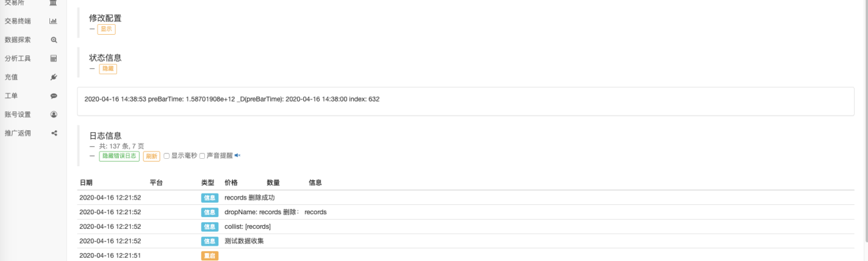Collapse 状态信息 with the 隐藏 button
The width and height of the screenshot is (868, 261).
pos(107,69)
